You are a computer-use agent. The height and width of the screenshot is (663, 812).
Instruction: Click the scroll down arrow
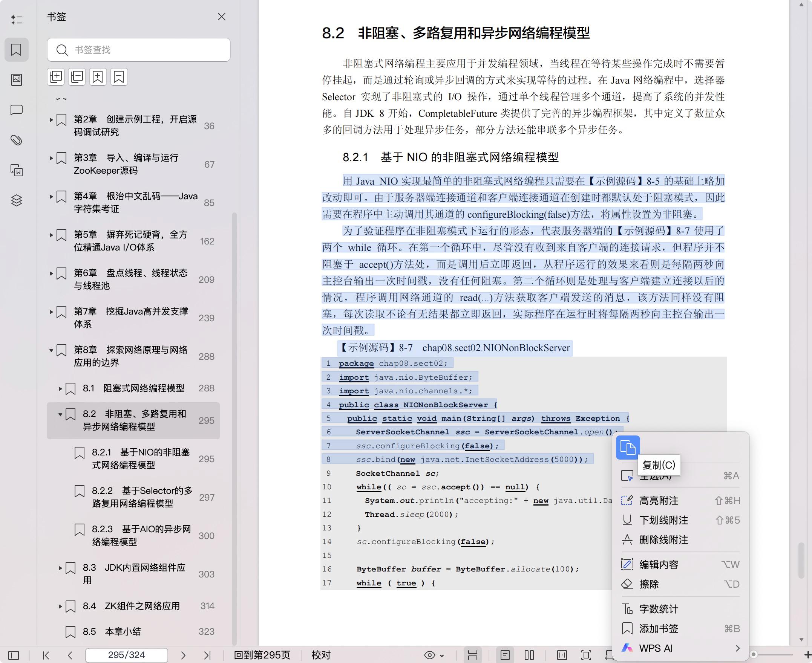pyautogui.click(x=802, y=640)
